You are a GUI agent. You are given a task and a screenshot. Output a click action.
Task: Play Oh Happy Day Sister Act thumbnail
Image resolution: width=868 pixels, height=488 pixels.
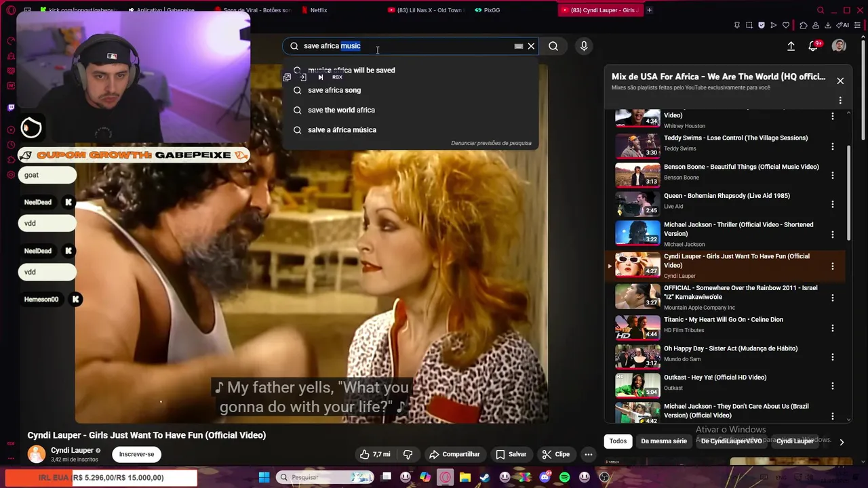637,357
